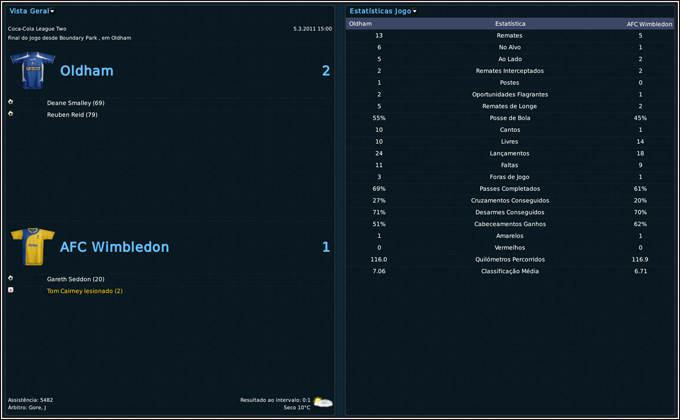Click the Oldham blue kit icon
Image resolution: width=680 pixels, height=420 pixels.
click(x=32, y=71)
